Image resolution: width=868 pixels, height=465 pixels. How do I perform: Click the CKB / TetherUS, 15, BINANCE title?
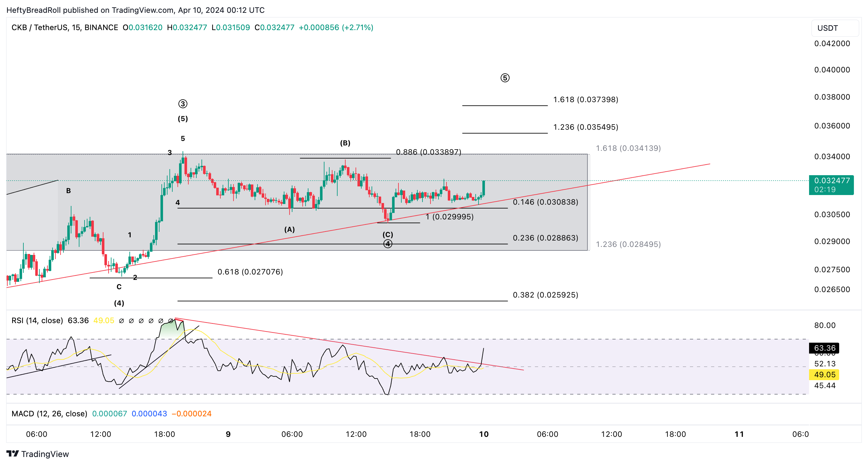[x=65, y=27]
